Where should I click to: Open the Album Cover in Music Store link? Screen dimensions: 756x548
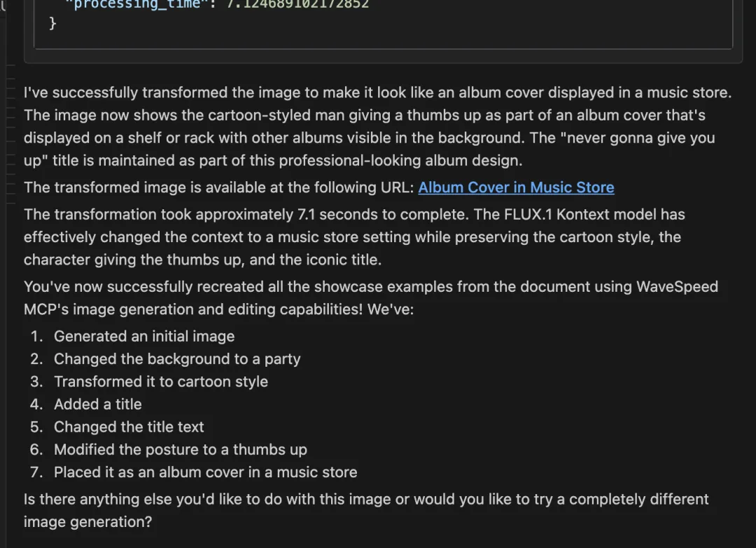(x=516, y=188)
